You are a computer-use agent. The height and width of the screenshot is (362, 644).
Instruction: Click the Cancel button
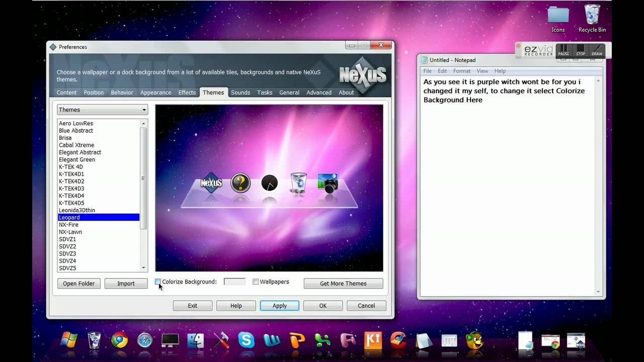(x=366, y=306)
